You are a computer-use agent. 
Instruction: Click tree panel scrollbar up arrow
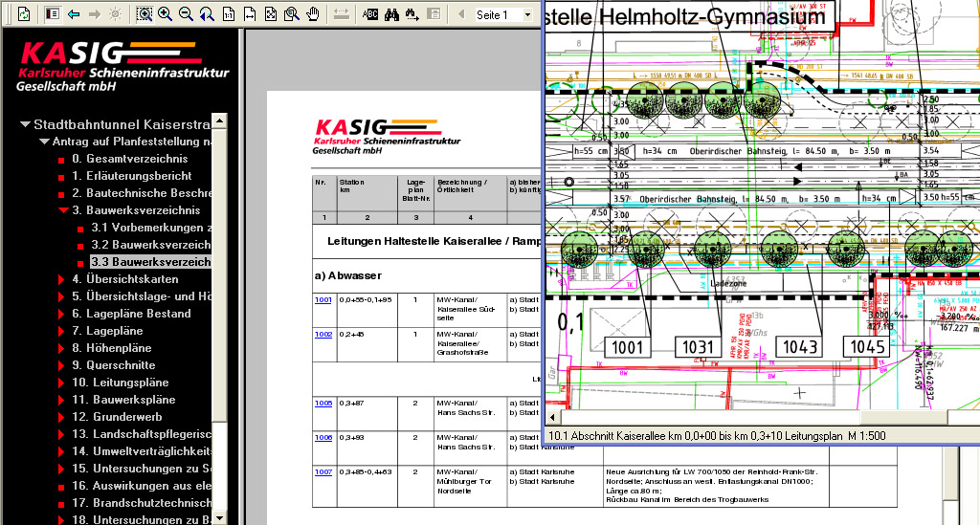pos(219,120)
